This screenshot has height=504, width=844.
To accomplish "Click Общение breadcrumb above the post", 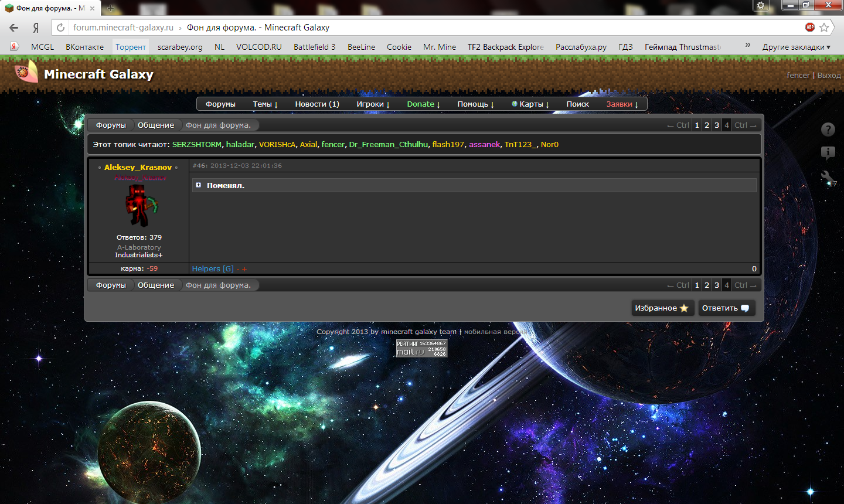I will coord(156,125).
